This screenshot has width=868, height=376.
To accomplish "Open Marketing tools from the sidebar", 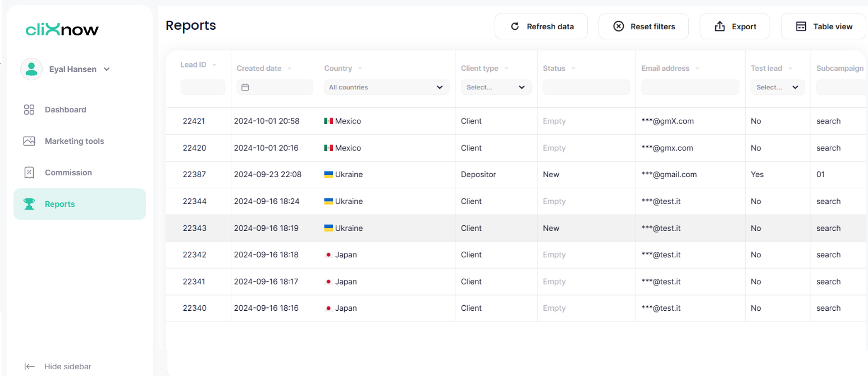I will point(74,141).
